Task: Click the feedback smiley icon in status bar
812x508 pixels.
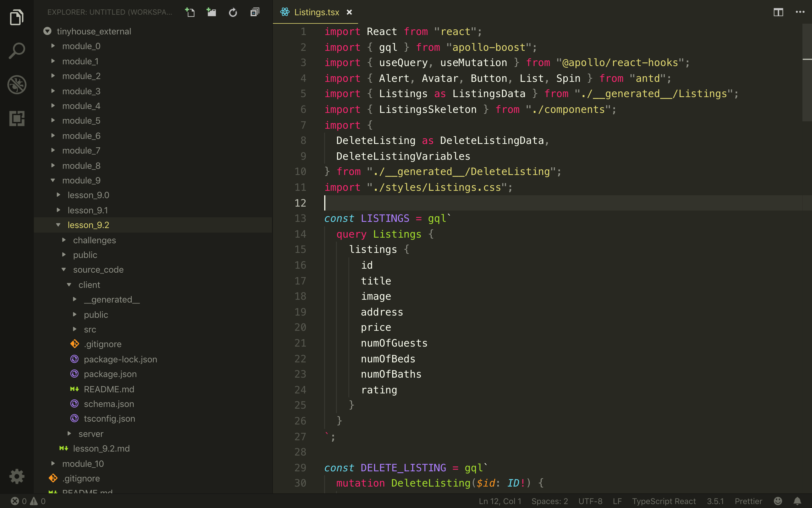Action: [778, 501]
